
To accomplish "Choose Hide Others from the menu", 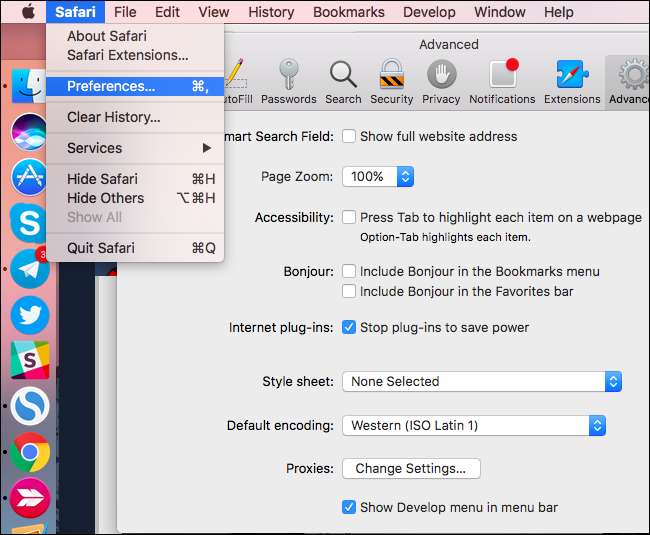I will point(135,198).
